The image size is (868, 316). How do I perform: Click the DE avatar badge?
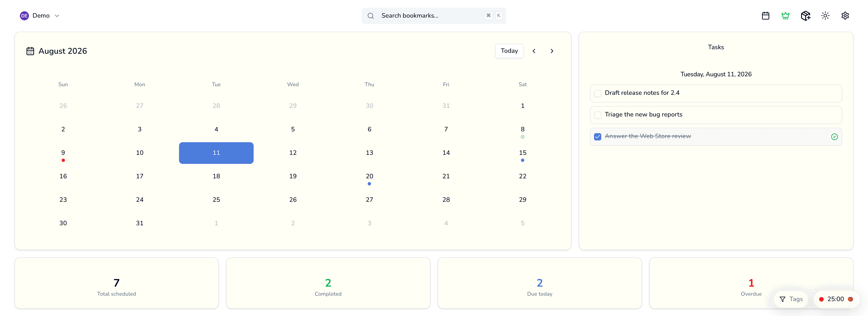coord(24,16)
